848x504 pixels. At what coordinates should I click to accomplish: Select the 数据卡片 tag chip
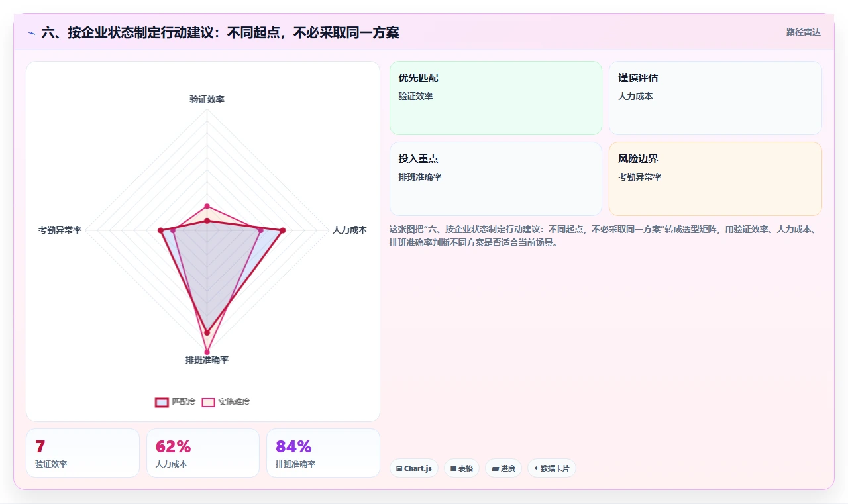tap(552, 468)
